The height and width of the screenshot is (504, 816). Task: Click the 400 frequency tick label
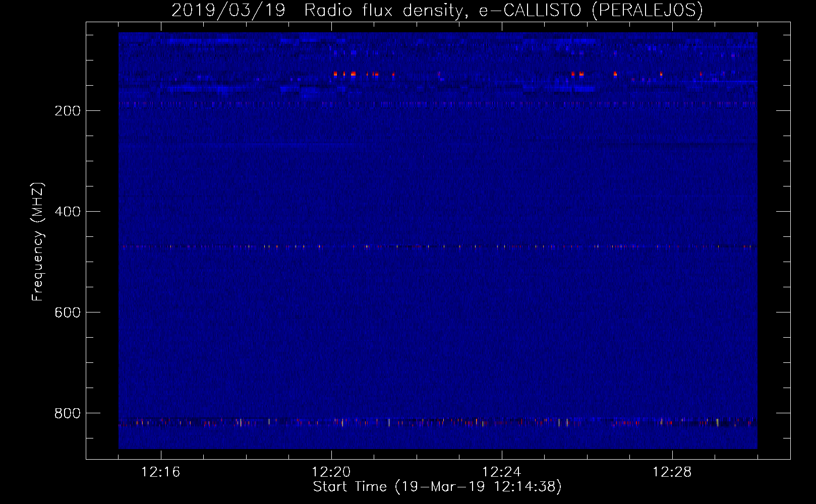tap(67, 211)
